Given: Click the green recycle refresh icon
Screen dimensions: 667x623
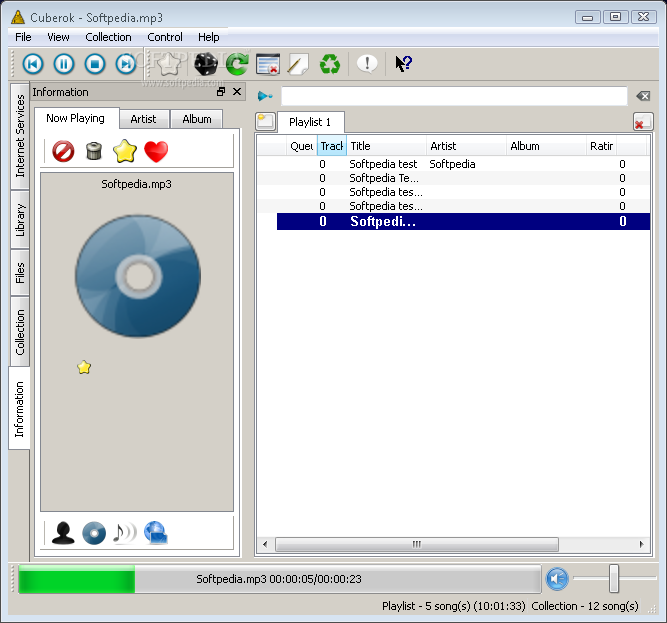Looking at the screenshot, I should click(330, 64).
